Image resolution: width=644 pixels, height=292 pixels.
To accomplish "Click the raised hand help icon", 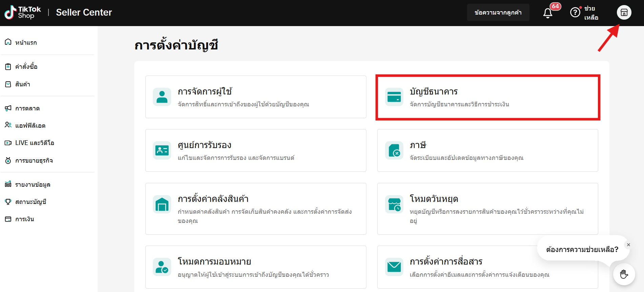I will coord(624,274).
